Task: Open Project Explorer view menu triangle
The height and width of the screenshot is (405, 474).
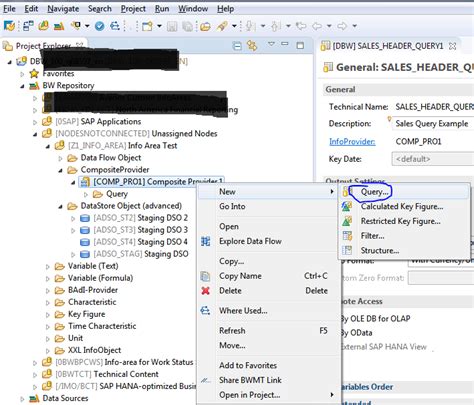Action: pos(271,44)
